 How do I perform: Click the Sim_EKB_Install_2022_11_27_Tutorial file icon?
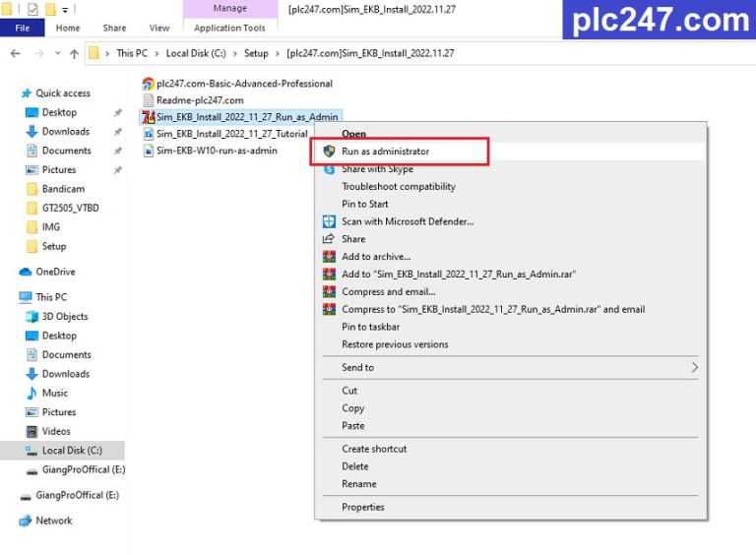(149, 134)
